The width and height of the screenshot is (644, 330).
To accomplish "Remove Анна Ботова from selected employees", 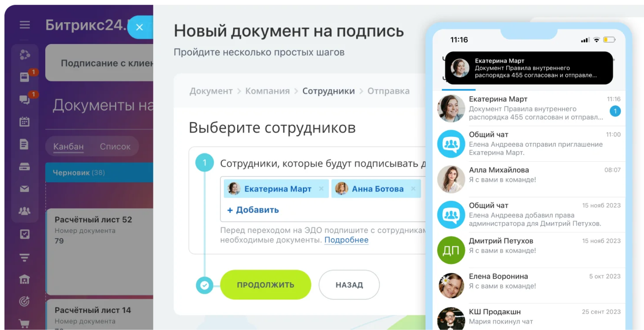I will tap(413, 189).
